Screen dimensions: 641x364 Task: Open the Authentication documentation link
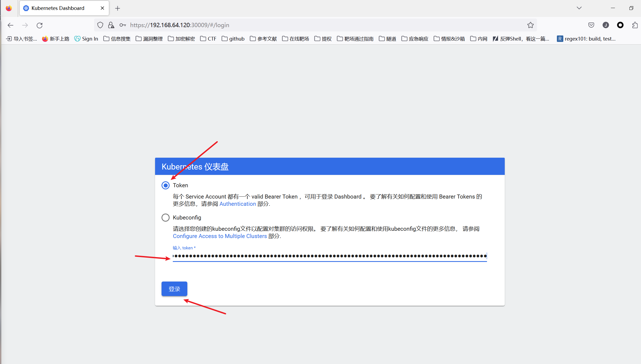(238, 204)
